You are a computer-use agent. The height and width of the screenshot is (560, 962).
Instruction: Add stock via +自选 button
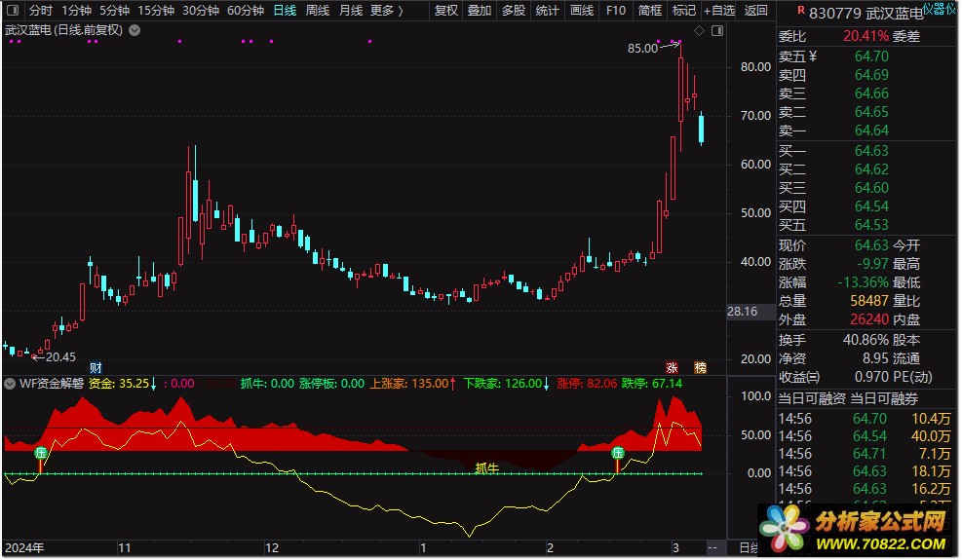[x=719, y=11]
